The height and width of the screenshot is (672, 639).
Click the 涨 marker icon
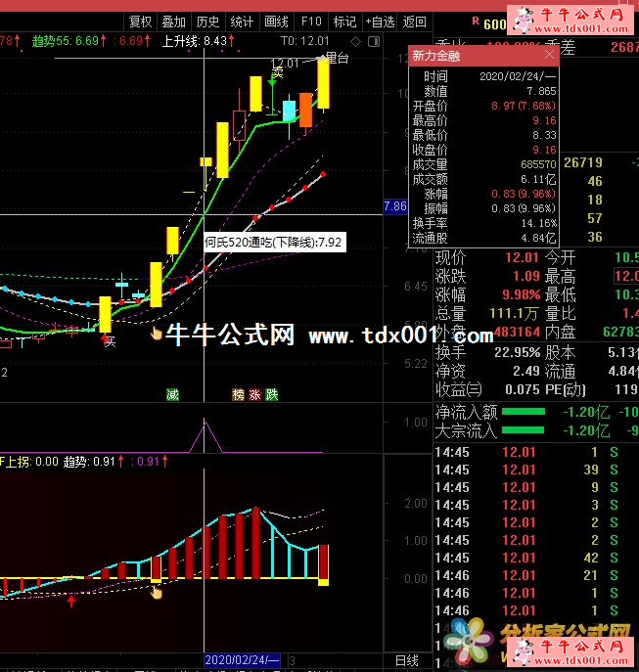tap(254, 394)
